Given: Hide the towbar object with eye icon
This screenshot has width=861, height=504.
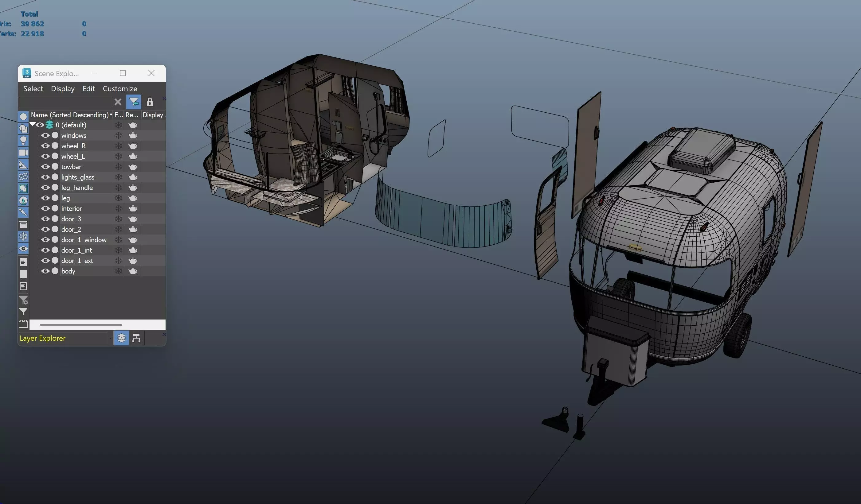Looking at the screenshot, I should (45, 167).
